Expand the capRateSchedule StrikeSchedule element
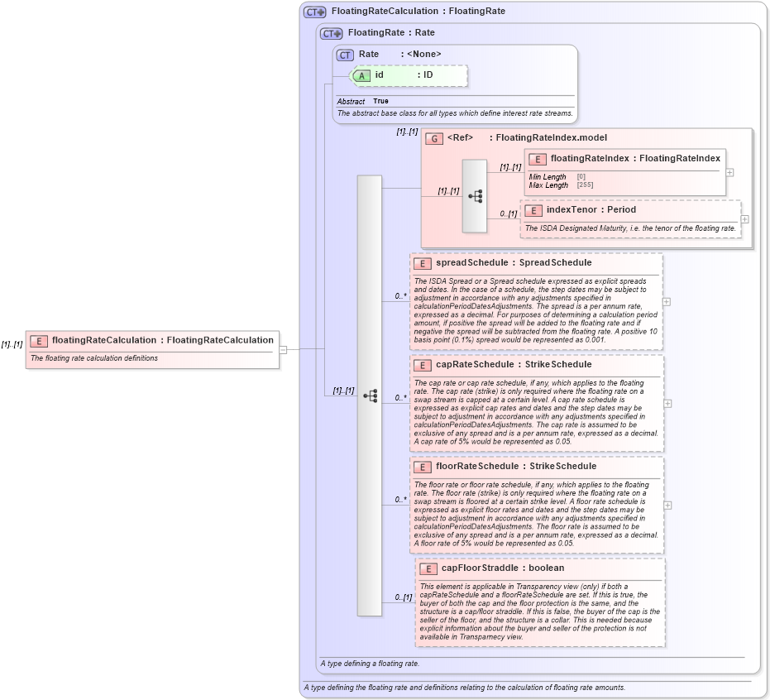770x700 pixels. [x=667, y=405]
